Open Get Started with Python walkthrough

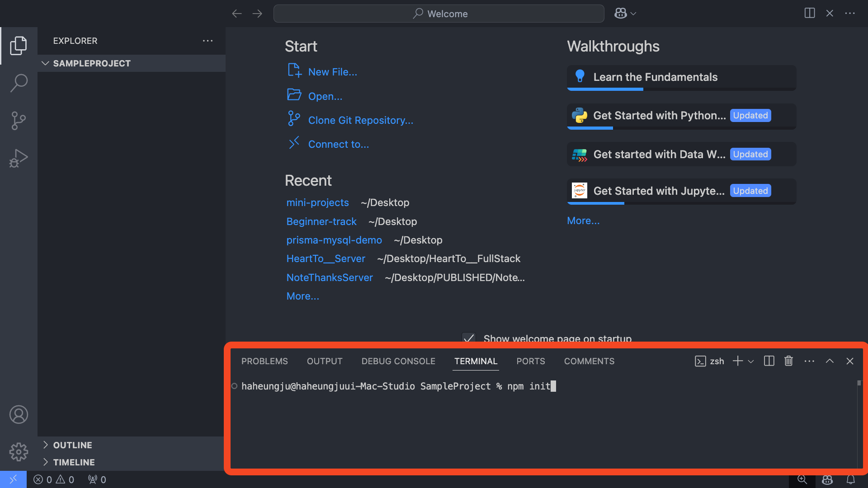click(681, 116)
